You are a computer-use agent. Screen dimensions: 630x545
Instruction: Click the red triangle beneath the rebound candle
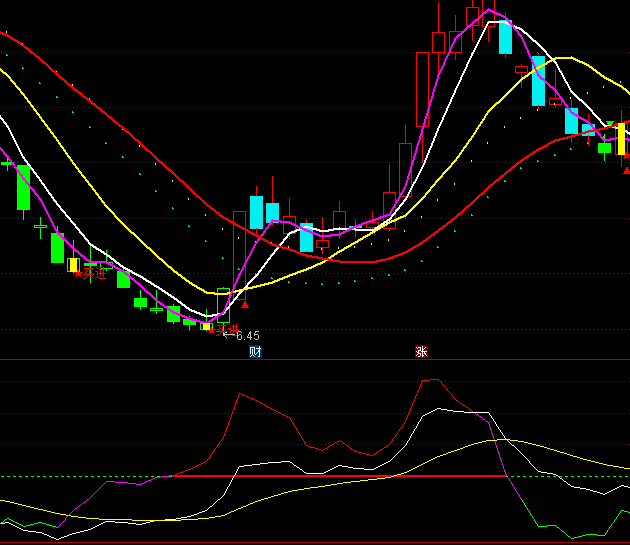click(x=245, y=304)
